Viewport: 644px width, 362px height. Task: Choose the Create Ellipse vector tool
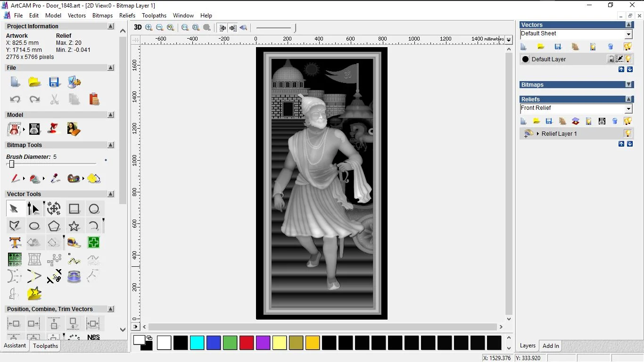(34, 226)
